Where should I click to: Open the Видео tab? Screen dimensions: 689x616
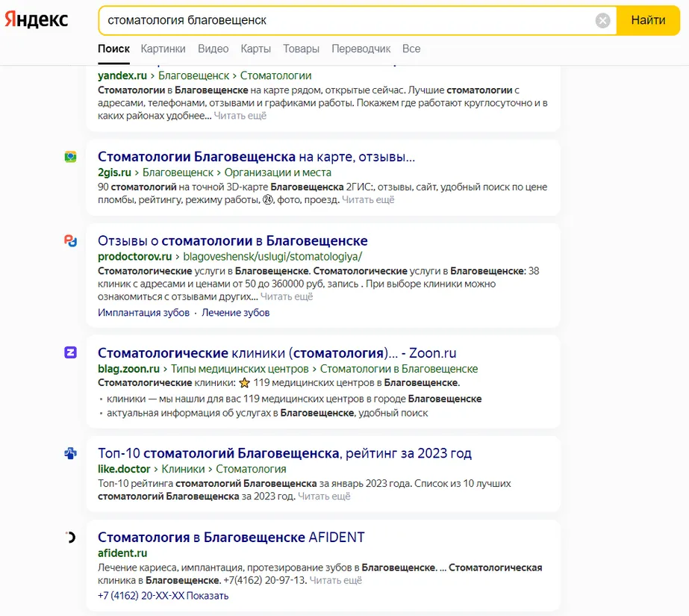point(213,49)
